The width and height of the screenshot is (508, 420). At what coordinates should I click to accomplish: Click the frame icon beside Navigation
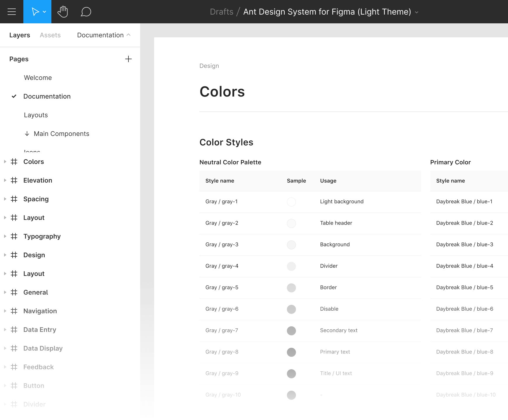pyautogui.click(x=14, y=311)
